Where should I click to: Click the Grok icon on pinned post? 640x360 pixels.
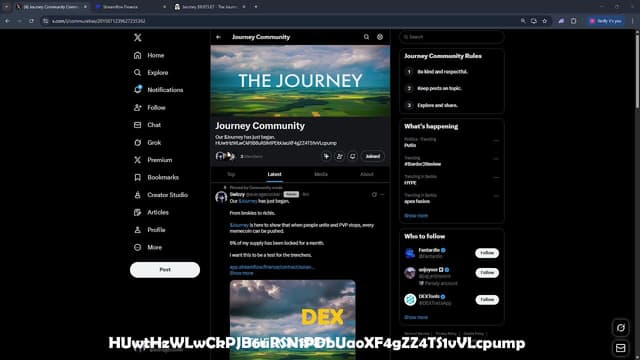tap(374, 195)
